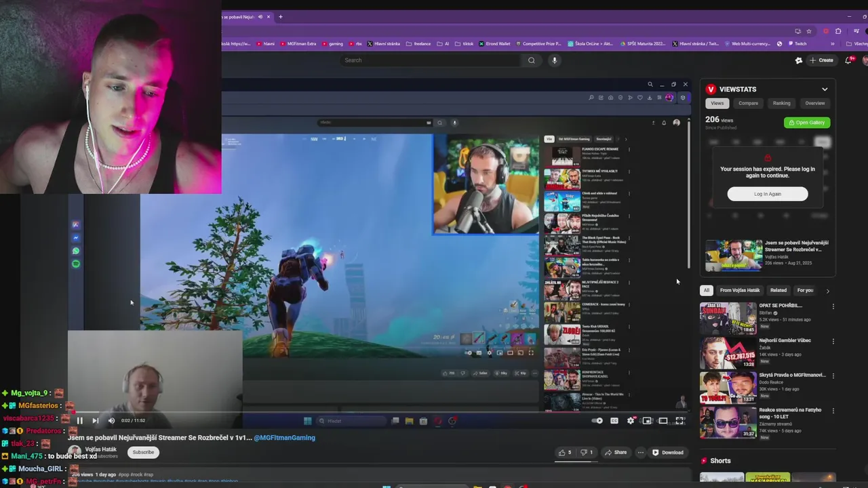Viewport: 868px width, 488px height.
Task: Open OPAT SE POHŘBIL video thumbnail
Action: 728,319
